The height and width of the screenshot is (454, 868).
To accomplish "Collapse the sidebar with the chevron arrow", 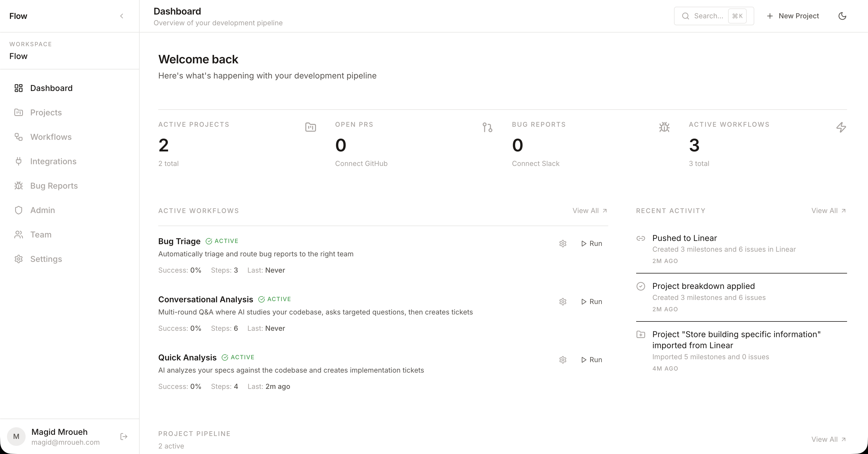I will pos(122,16).
